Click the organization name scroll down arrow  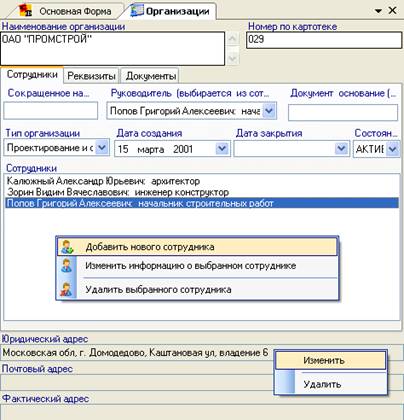pyautogui.click(x=233, y=59)
